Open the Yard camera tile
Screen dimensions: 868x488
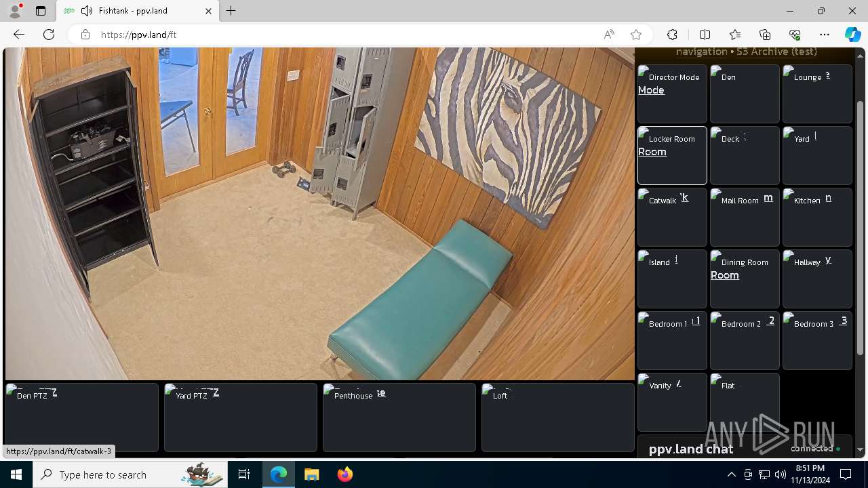[x=817, y=155]
